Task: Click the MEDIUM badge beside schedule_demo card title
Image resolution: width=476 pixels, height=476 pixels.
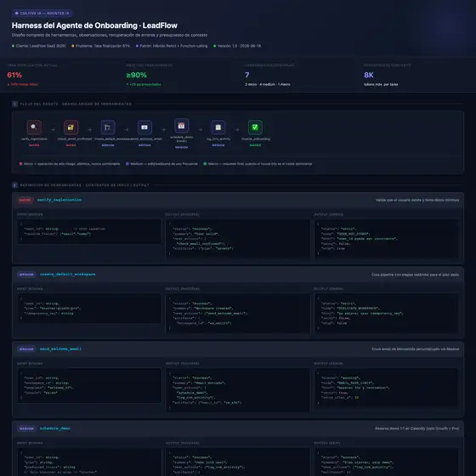Action: [x=26, y=428]
